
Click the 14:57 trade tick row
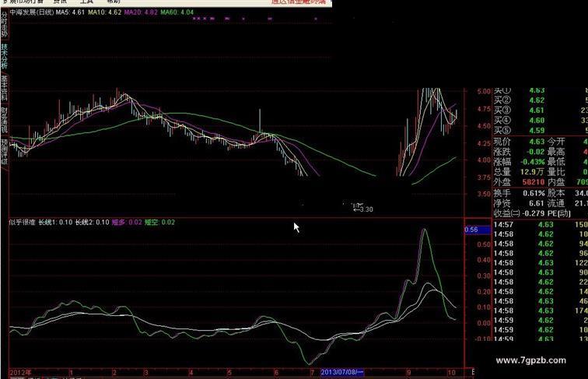540,225
